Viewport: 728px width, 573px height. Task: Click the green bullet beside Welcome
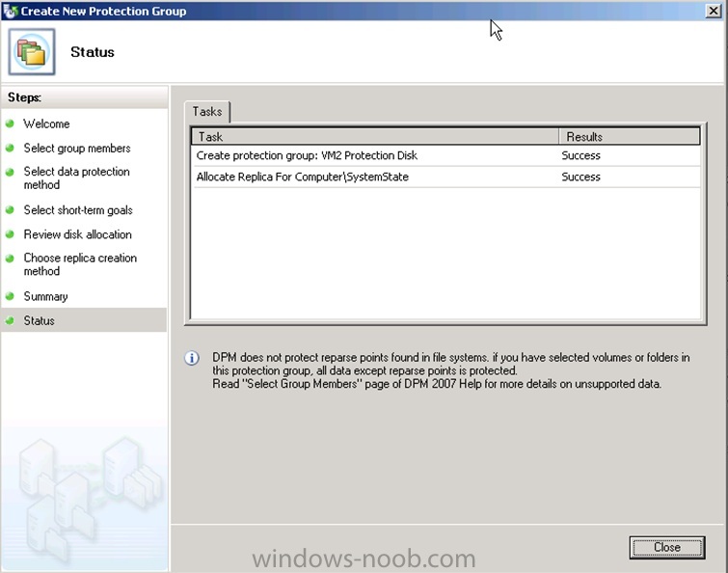click(10, 123)
